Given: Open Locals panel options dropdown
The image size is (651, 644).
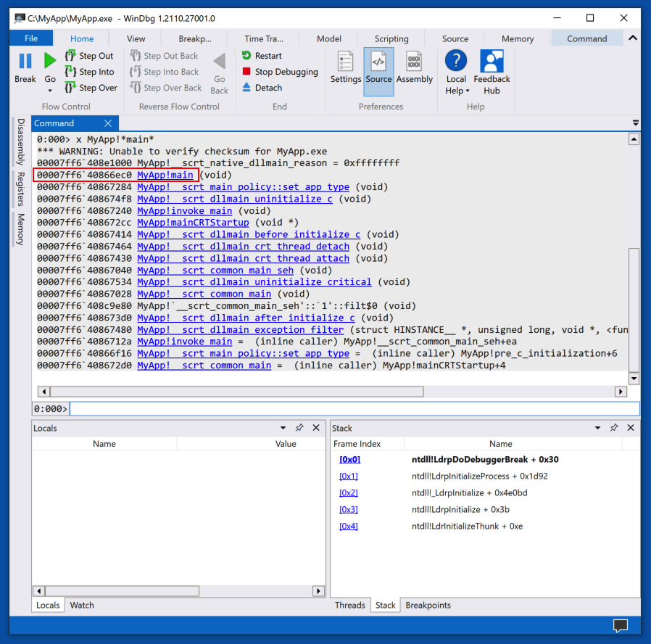Looking at the screenshot, I should [283, 428].
